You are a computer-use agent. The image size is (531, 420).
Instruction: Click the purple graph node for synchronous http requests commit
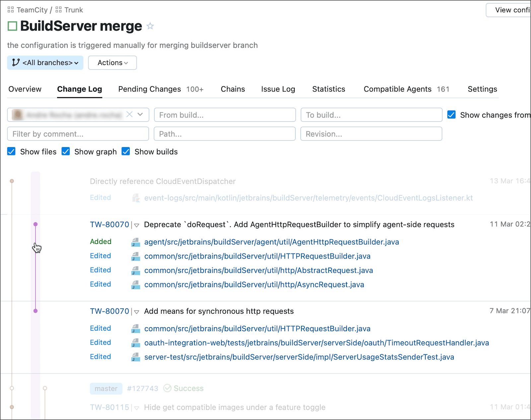pyautogui.click(x=36, y=311)
